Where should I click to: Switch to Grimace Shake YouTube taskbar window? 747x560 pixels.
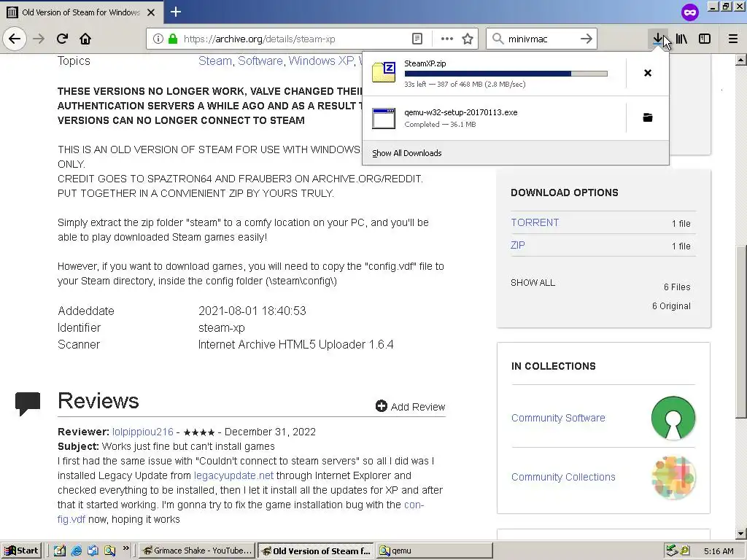(197, 551)
